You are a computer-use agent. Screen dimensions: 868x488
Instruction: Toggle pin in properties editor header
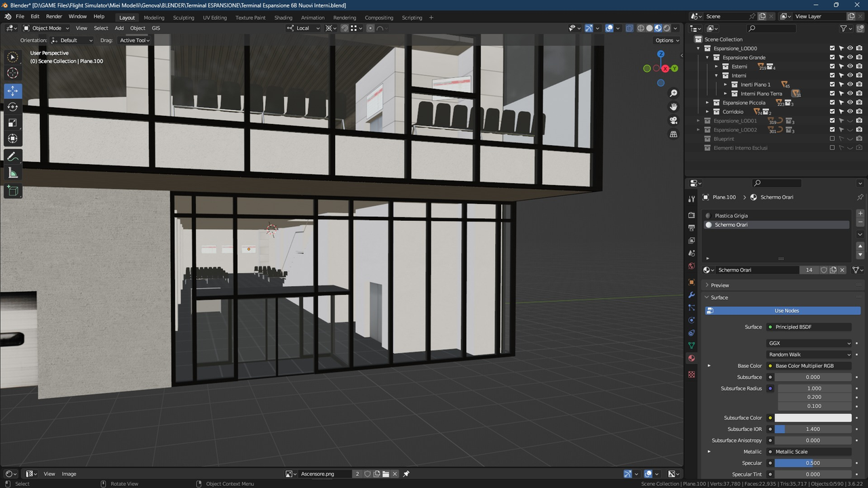[861, 197]
